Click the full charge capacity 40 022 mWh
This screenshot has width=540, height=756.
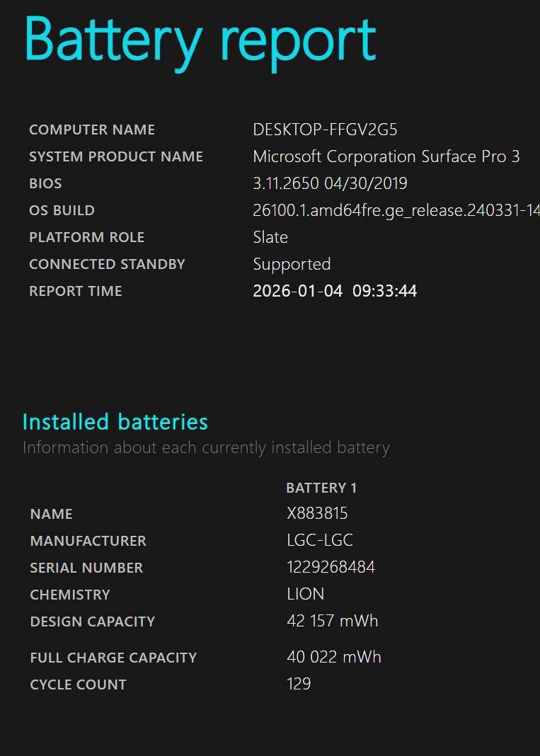click(x=333, y=658)
